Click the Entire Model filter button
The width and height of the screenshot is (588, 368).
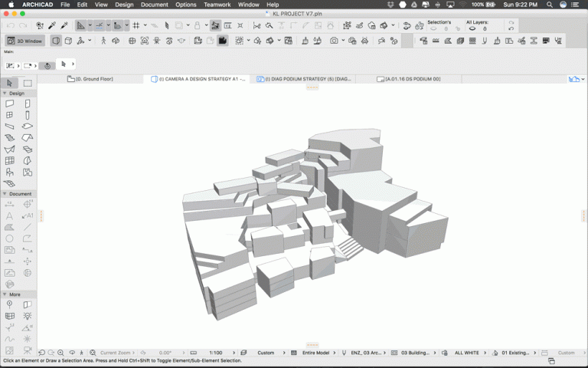tap(316, 353)
